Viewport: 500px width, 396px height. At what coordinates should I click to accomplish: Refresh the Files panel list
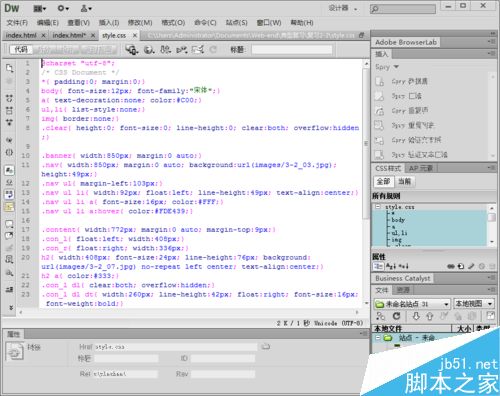pyautogui.click(x=396, y=316)
